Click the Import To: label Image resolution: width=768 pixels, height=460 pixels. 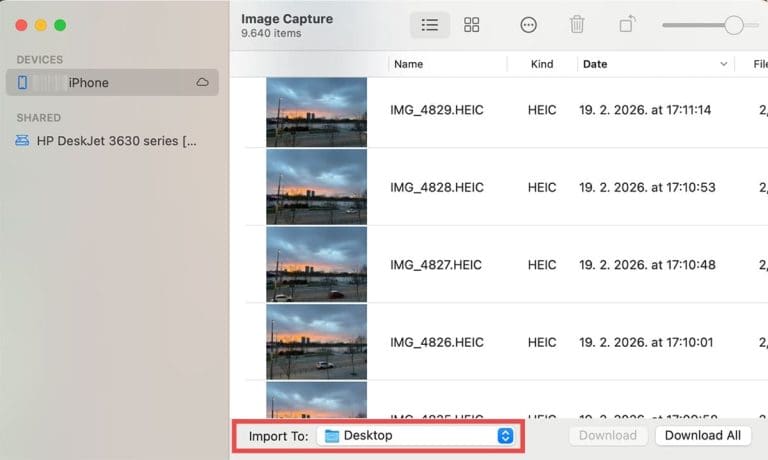pos(278,436)
